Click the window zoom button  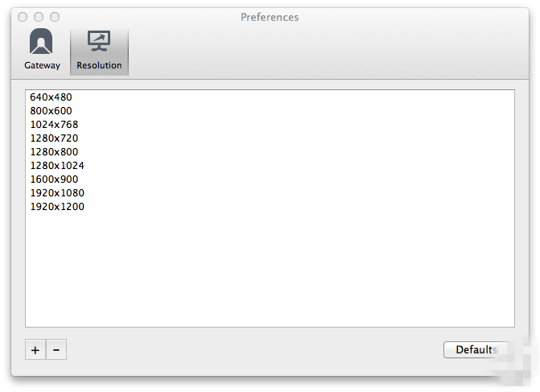[x=55, y=17]
